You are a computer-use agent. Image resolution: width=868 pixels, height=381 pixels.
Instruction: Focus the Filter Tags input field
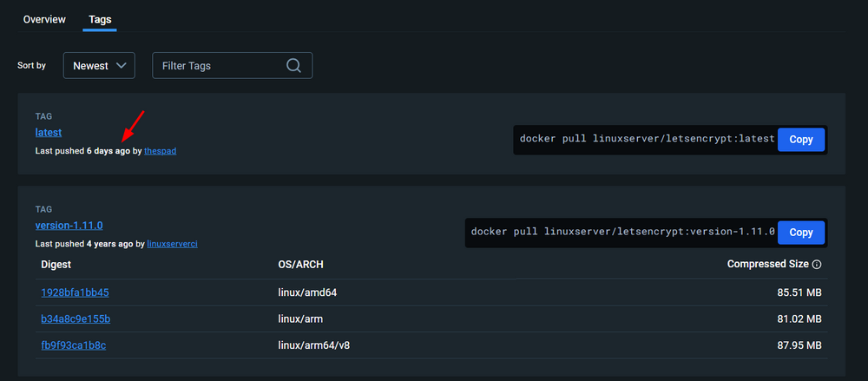pos(233,65)
